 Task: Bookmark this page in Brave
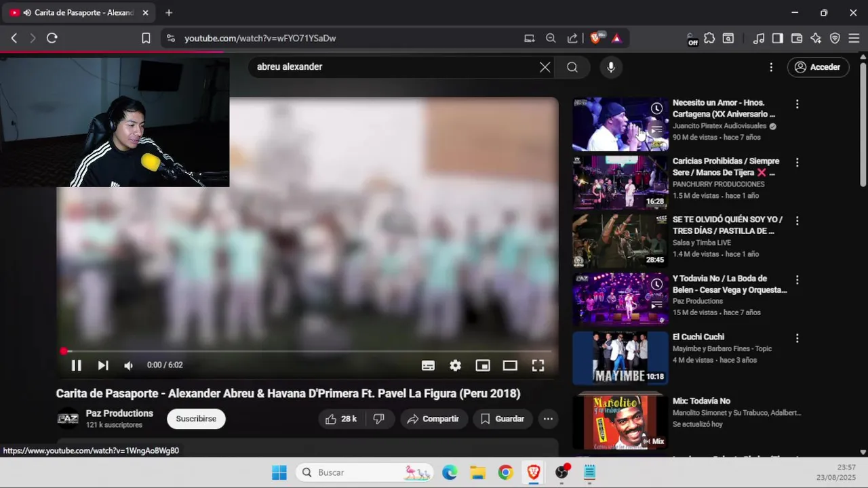146,39
